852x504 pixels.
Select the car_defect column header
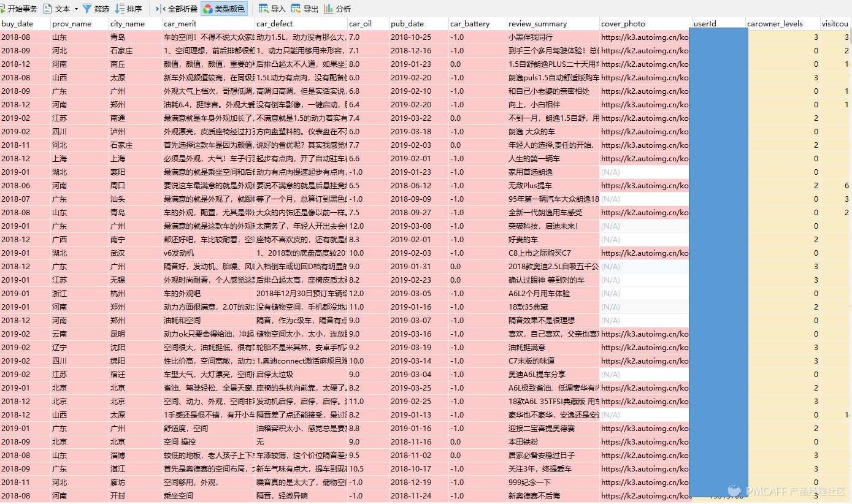[301, 24]
